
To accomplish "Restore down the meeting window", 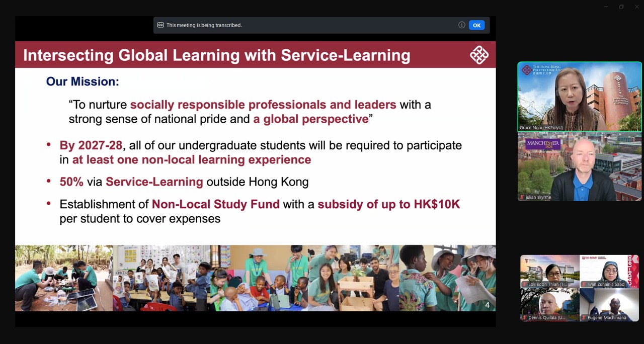I will 621,7.
